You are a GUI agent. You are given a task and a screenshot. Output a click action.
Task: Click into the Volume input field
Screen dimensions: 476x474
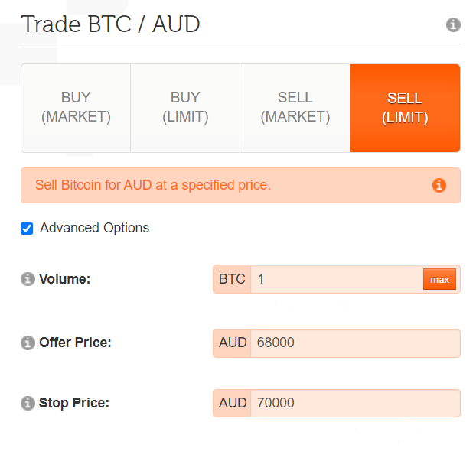[x=337, y=279]
